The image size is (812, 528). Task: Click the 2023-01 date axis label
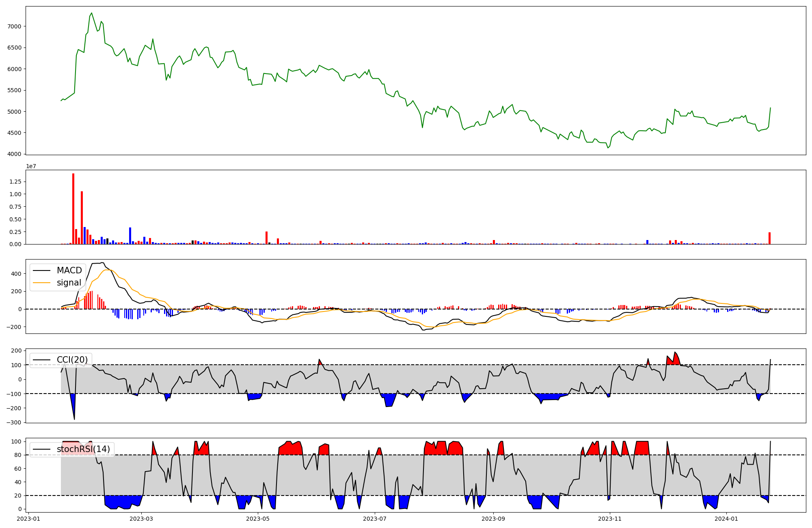(28, 519)
